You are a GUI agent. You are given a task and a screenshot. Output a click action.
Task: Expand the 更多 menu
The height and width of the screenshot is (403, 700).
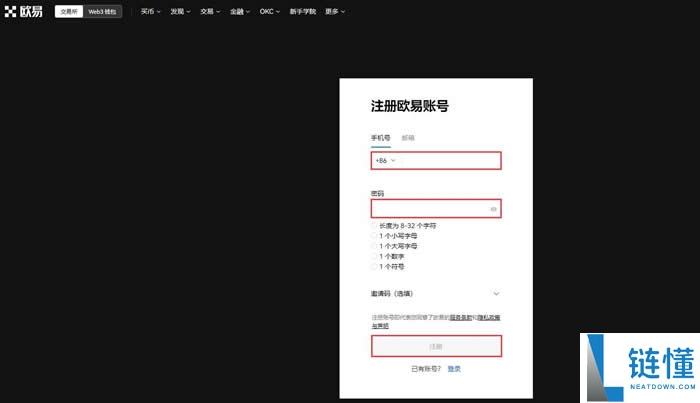click(x=335, y=12)
